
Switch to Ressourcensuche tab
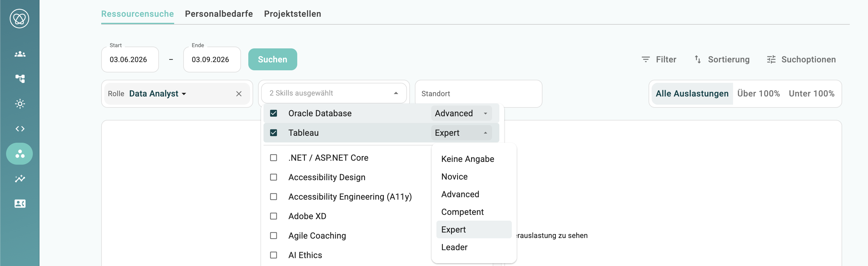[137, 14]
